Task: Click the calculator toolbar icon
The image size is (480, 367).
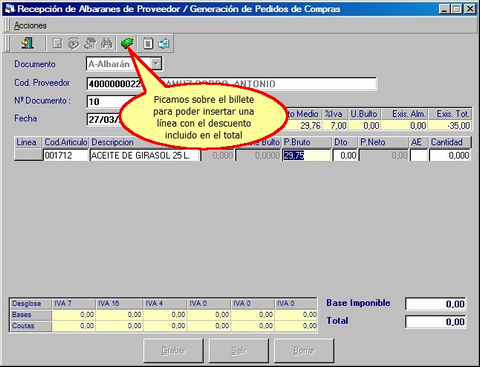Action: coord(148,43)
